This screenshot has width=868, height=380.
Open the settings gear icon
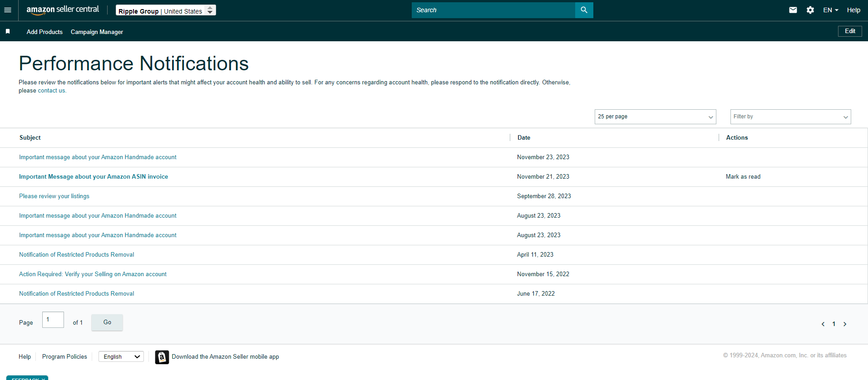pyautogui.click(x=810, y=10)
